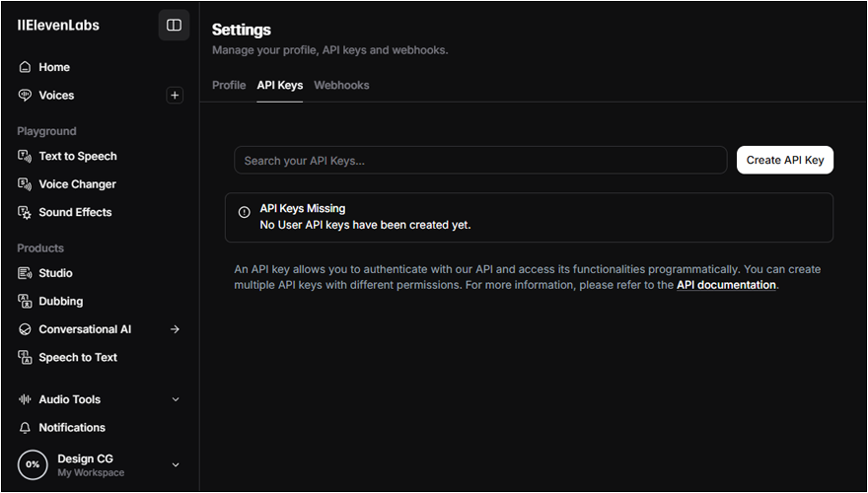Open Sound Effects icon
The image size is (868, 493).
(x=25, y=212)
